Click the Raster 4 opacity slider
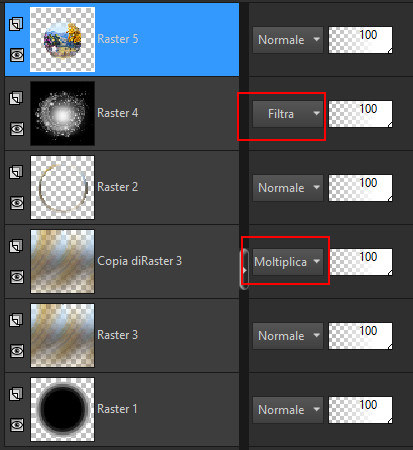This screenshot has width=413, height=450. (x=360, y=114)
